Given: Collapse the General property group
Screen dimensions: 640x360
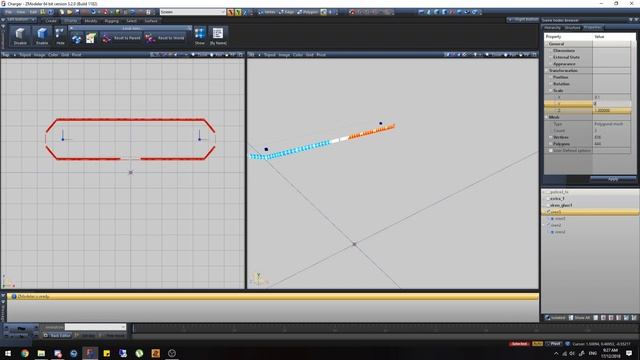Looking at the screenshot, I should (x=547, y=44).
